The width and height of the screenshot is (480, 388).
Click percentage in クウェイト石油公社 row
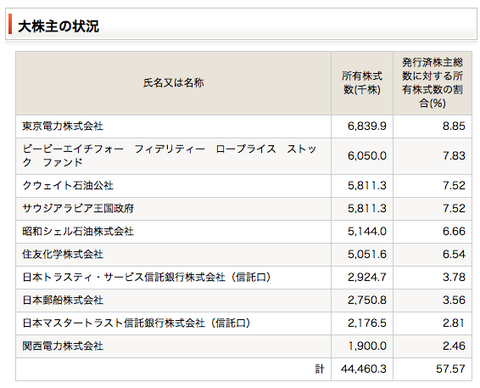coord(454,185)
